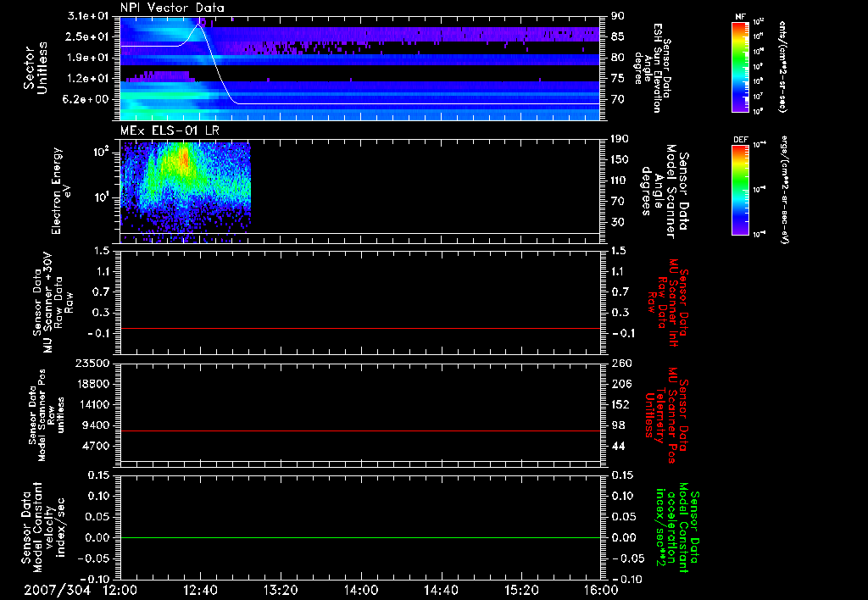Click the "98" telemetry tick label
868x600 pixels.
coord(618,425)
